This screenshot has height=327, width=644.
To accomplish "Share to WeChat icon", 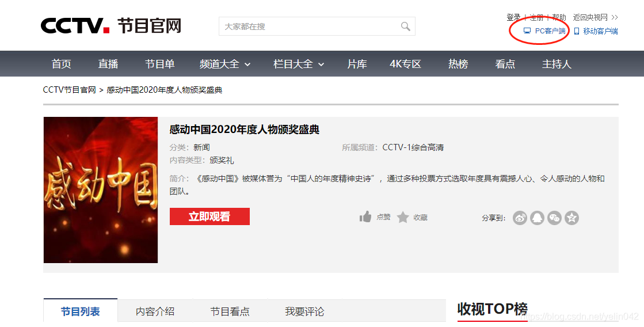I will point(554,218).
